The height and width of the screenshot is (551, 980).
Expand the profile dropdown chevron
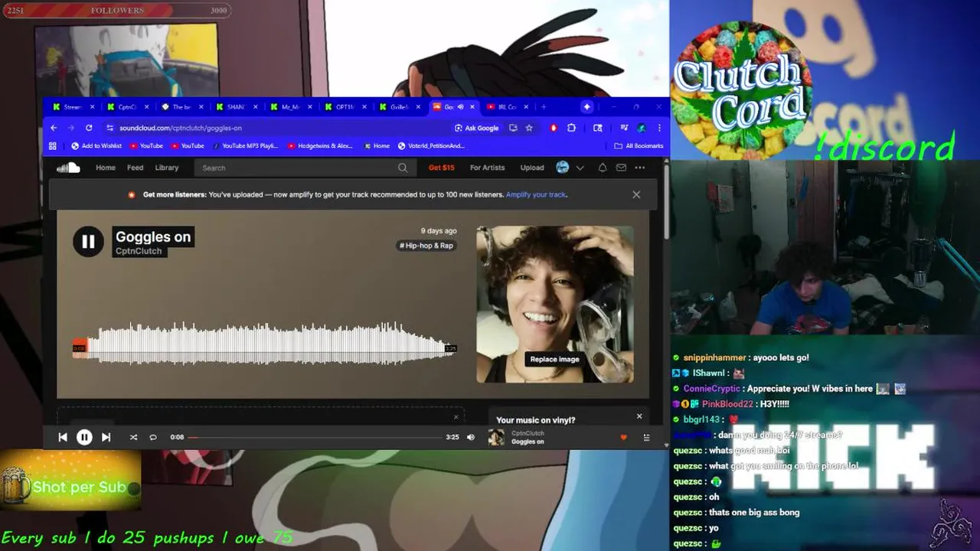tap(580, 168)
